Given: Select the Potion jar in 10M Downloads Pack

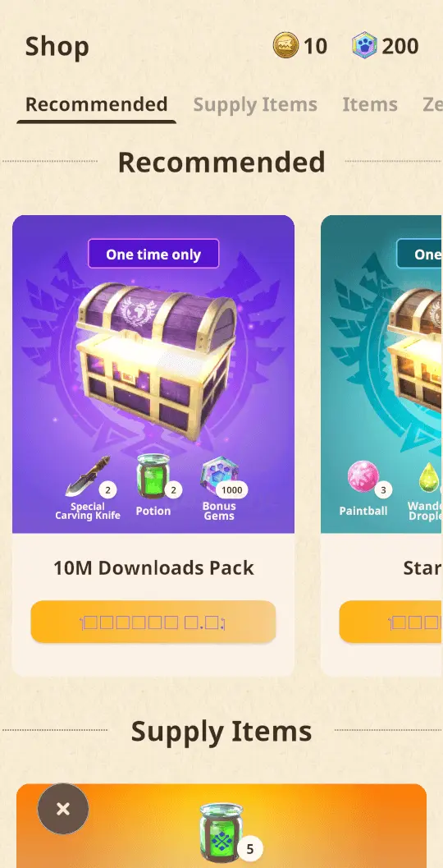Looking at the screenshot, I should pos(152,476).
